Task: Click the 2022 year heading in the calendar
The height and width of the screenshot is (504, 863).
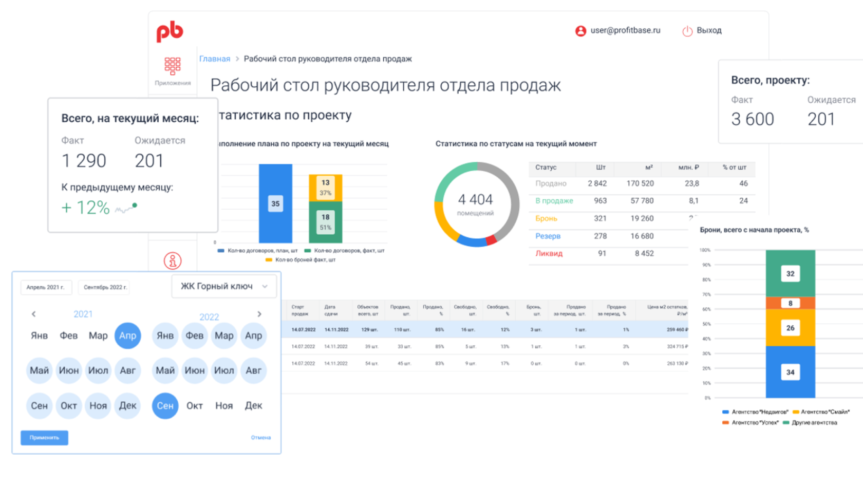Action: coord(209,317)
